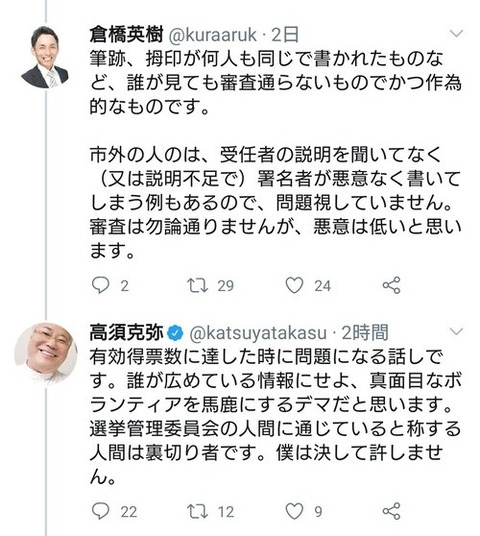Viewport: 480px width, 536px height.
Task: Open the 高須克弥 display name link
Action: 126,333
